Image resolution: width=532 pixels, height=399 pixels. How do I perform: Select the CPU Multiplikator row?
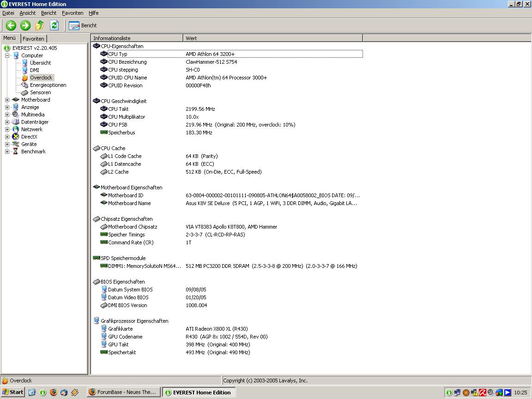[231, 117]
